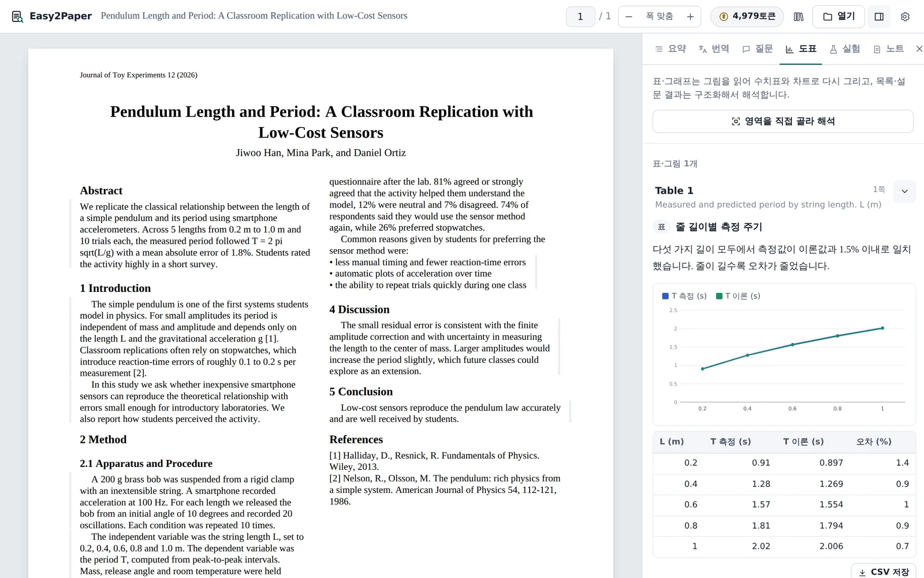
Task: Select table cell value 1.57
Action: click(x=761, y=505)
